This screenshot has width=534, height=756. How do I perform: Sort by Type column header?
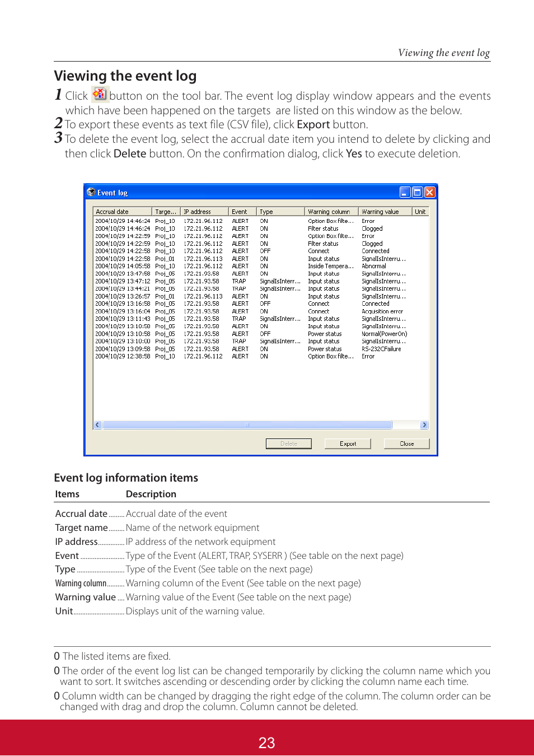pos(281,212)
